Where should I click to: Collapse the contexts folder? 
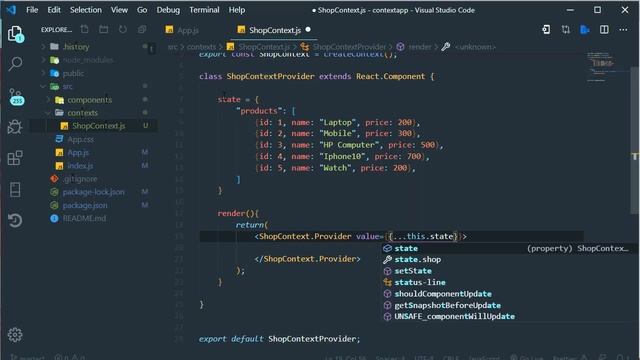pos(82,113)
